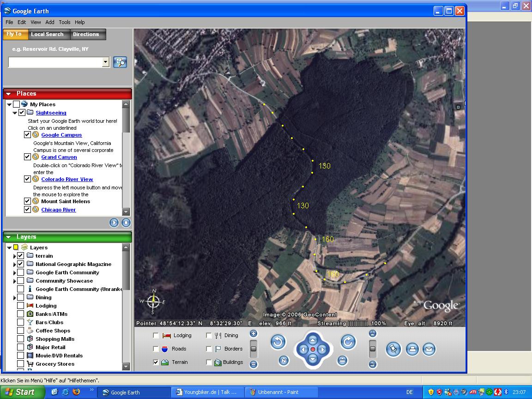Image resolution: width=532 pixels, height=399 pixels.
Task: Play the Places tour
Action: point(114,223)
